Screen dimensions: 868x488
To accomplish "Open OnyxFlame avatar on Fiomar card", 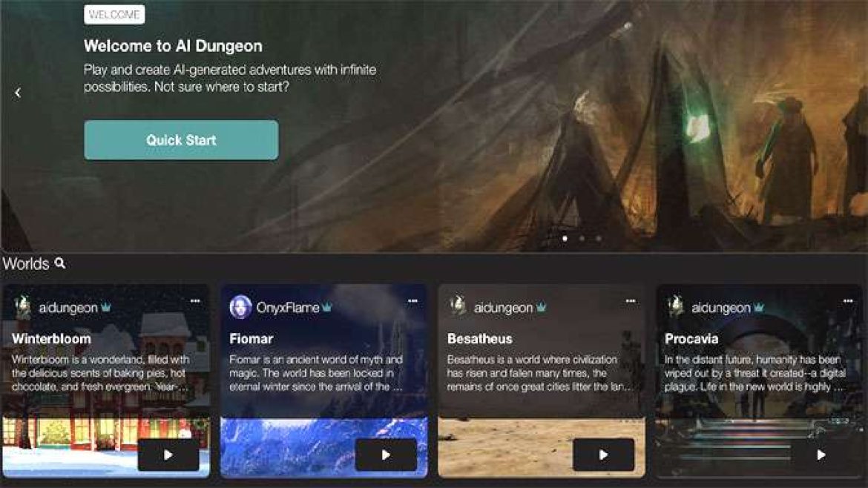I will click(x=240, y=307).
